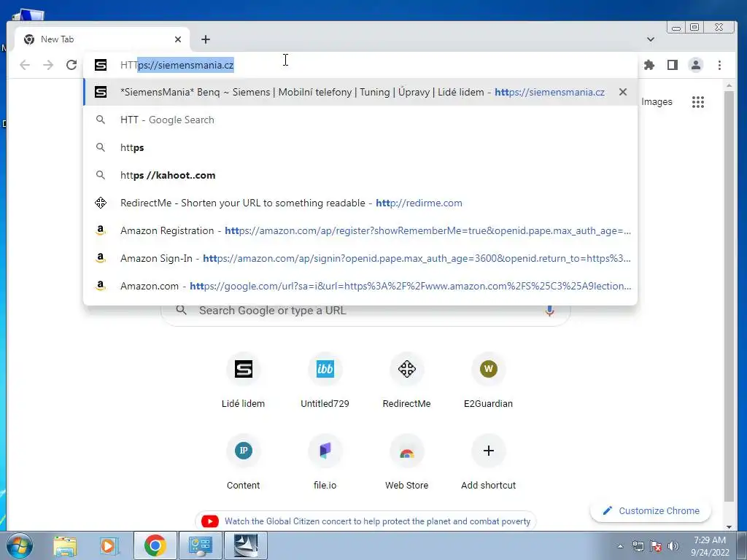Open the RedirectMe shortcut tile

tap(406, 381)
